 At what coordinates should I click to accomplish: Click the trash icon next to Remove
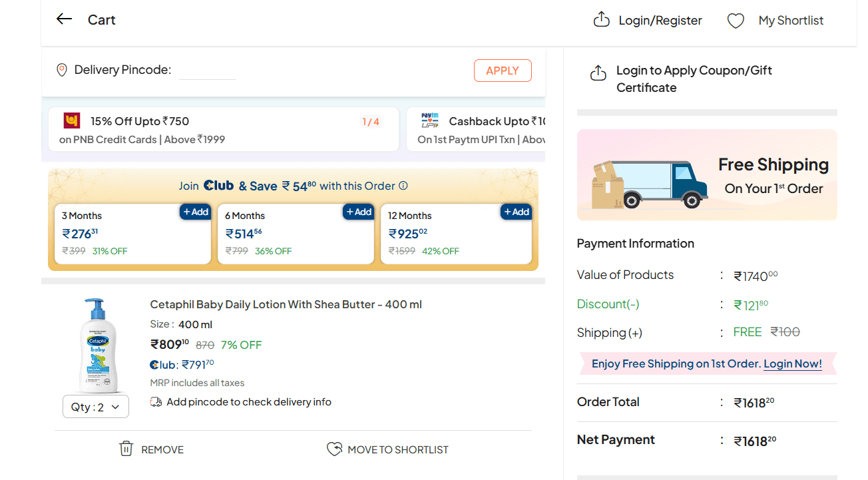pyautogui.click(x=126, y=449)
